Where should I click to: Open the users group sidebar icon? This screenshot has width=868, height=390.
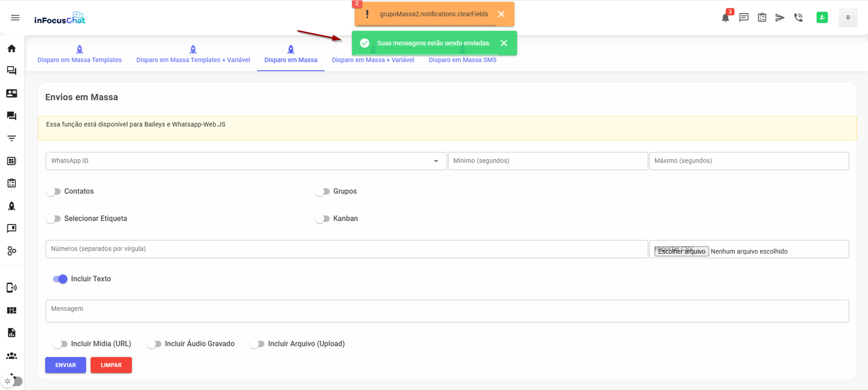pyautogui.click(x=12, y=356)
